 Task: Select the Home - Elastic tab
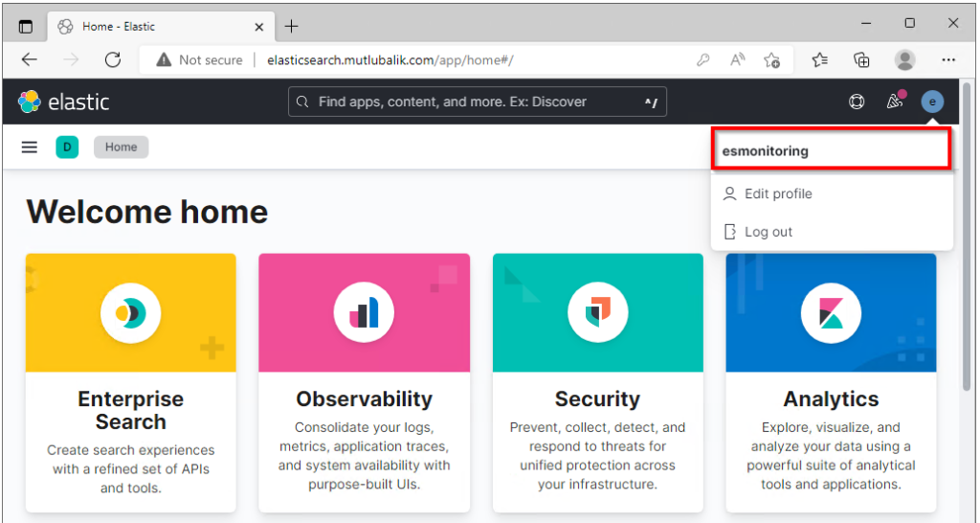(160, 26)
